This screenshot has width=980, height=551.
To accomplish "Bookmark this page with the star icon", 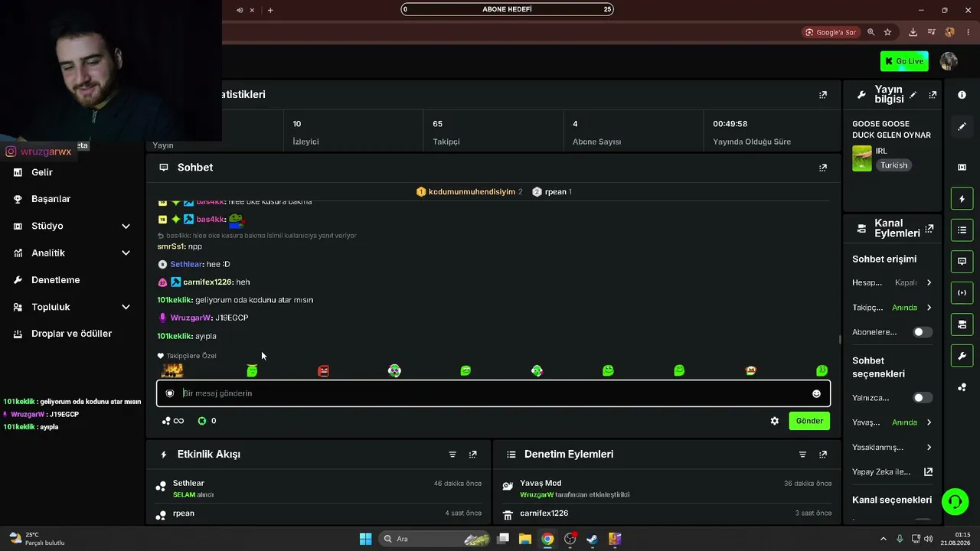I will click(887, 32).
